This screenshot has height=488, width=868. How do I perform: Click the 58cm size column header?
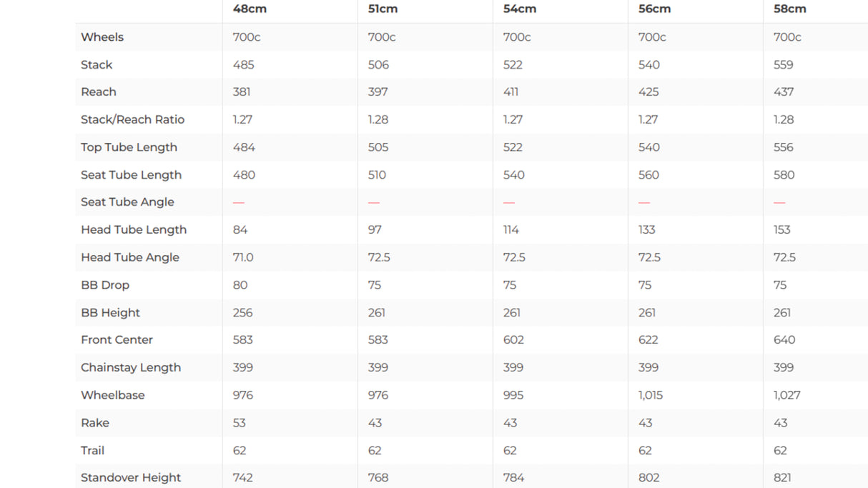pos(789,9)
